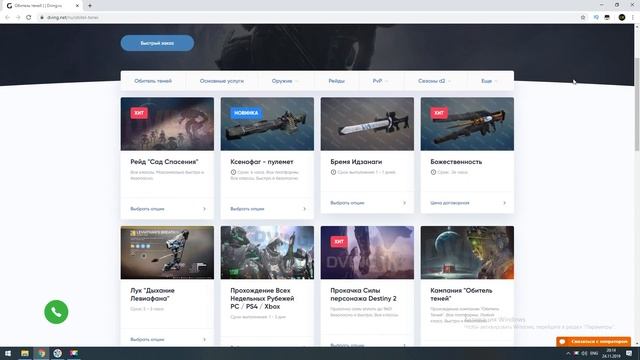The image size is (640, 360).
Task: Click the ХИТ badge on Рейд "Сад Спасения"
Action: [x=139, y=113]
